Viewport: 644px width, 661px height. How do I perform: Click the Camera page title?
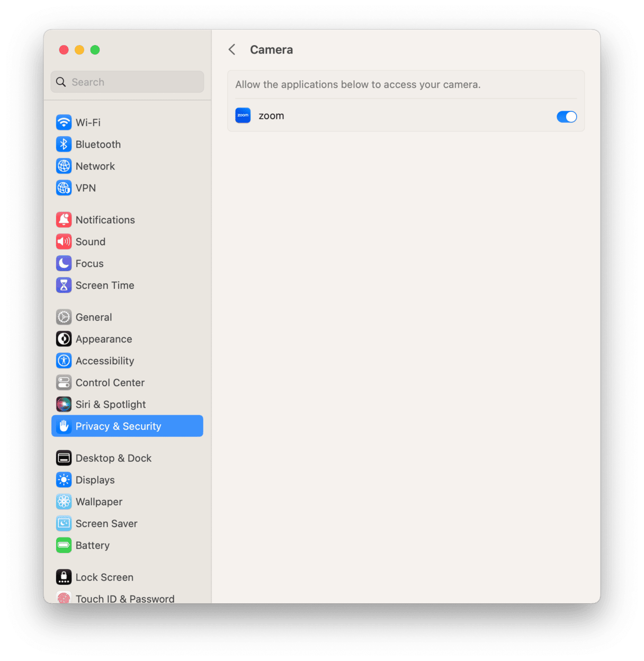[271, 49]
